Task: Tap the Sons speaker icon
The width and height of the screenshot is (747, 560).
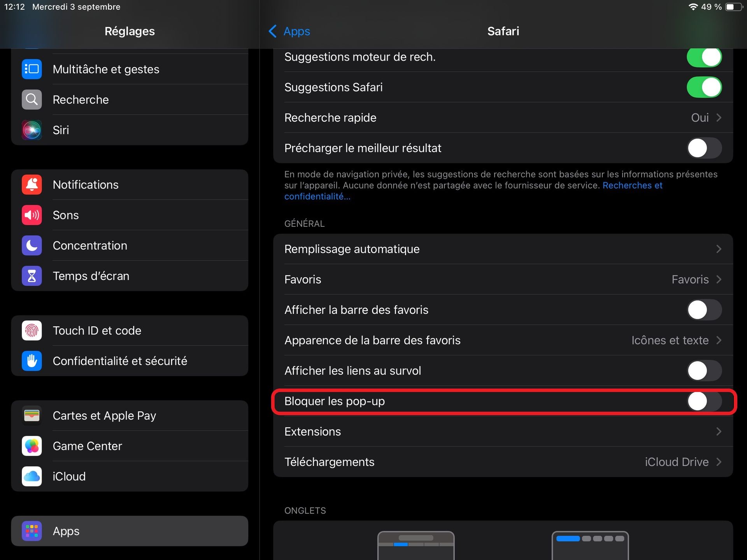Action: tap(32, 215)
